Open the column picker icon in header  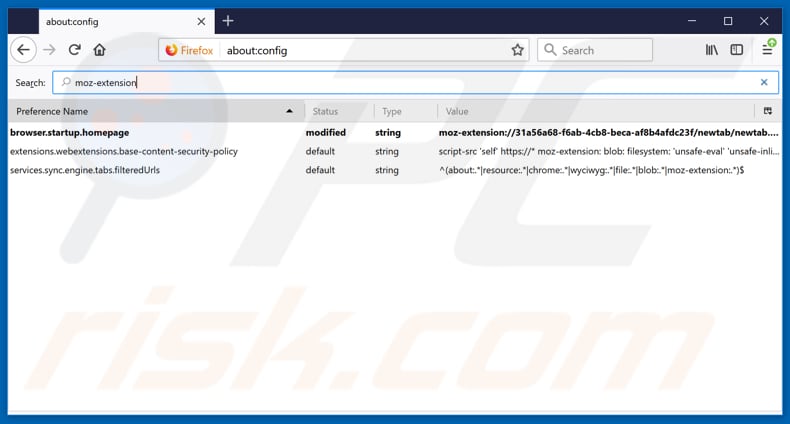[x=767, y=111]
